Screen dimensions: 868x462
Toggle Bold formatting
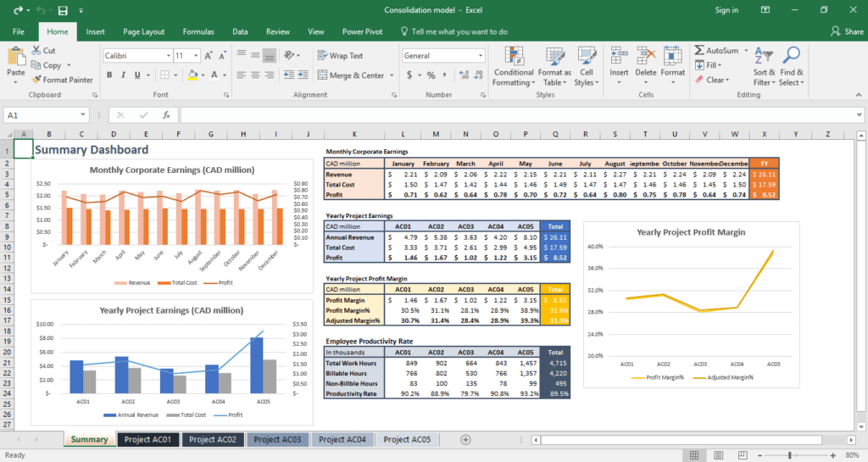click(x=108, y=75)
